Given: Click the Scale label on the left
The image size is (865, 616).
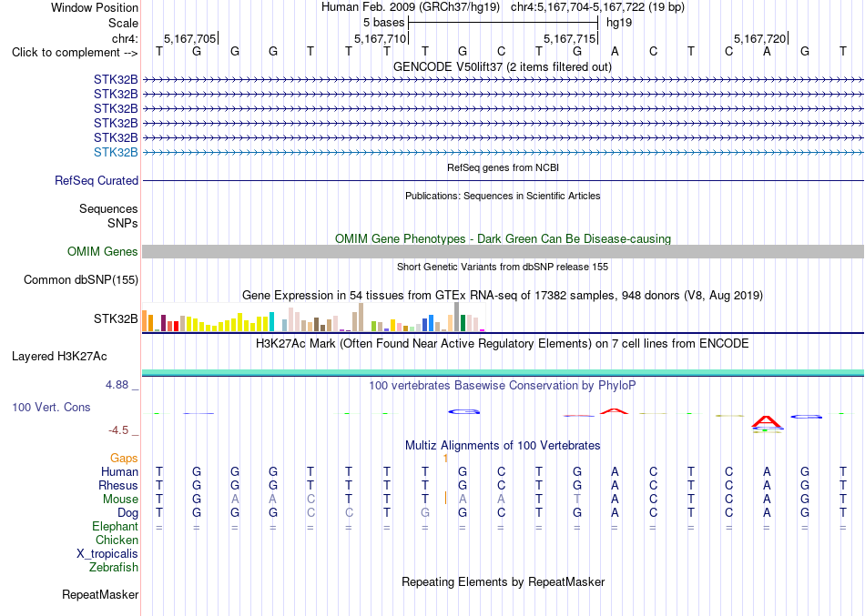Looking at the screenshot, I should [x=123, y=23].
